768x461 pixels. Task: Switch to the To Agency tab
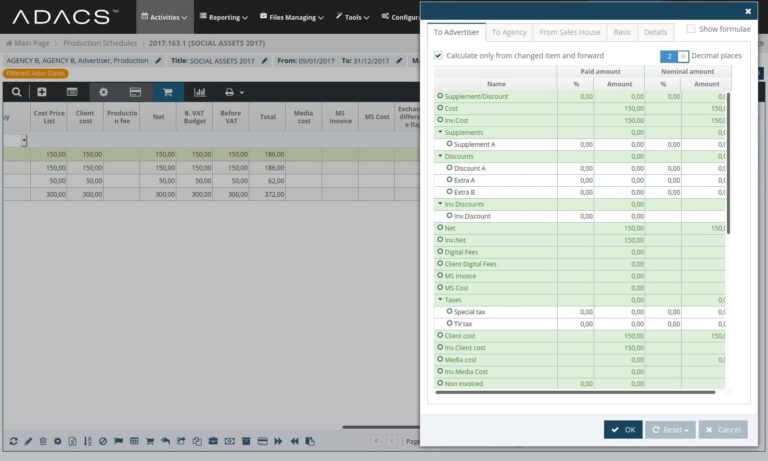click(509, 32)
